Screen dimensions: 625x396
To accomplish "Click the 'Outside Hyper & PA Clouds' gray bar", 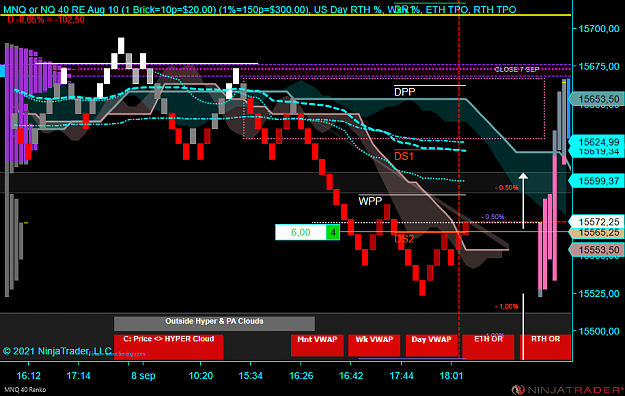I will point(214,323).
